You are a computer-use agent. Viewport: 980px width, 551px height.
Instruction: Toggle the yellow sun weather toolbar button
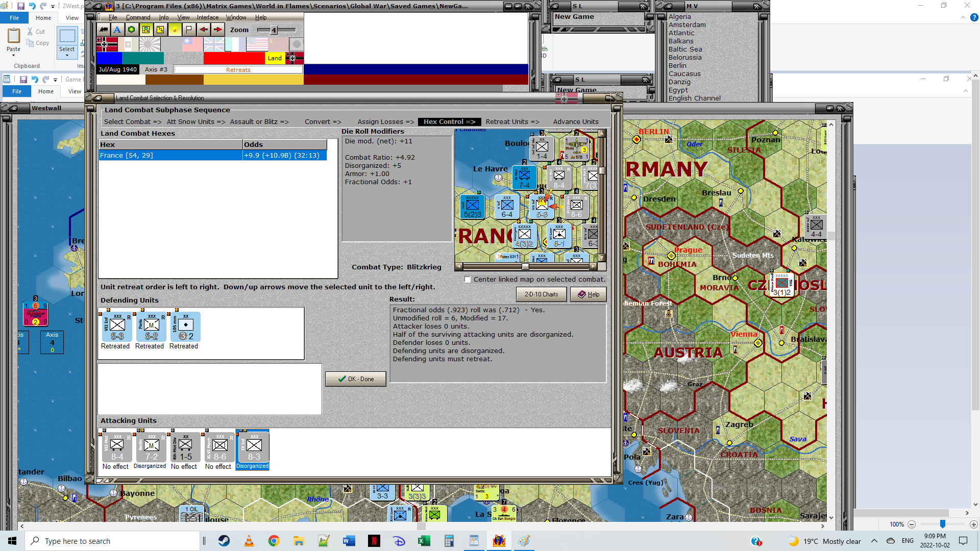[x=175, y=30]
